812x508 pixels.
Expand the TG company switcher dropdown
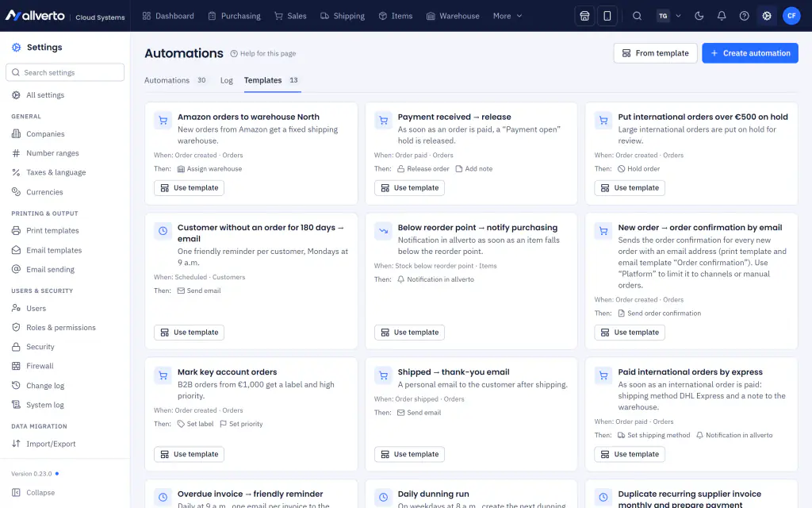[668, 16]
